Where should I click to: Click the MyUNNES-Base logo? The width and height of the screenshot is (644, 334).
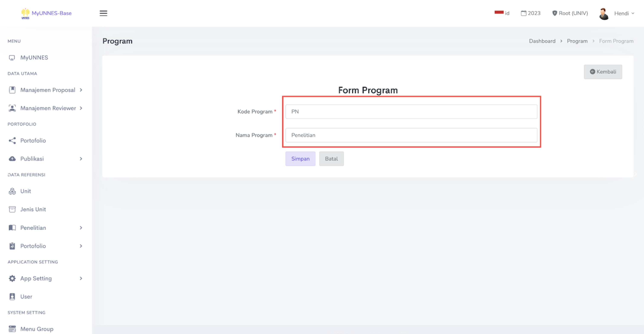[x=46, y=13]
